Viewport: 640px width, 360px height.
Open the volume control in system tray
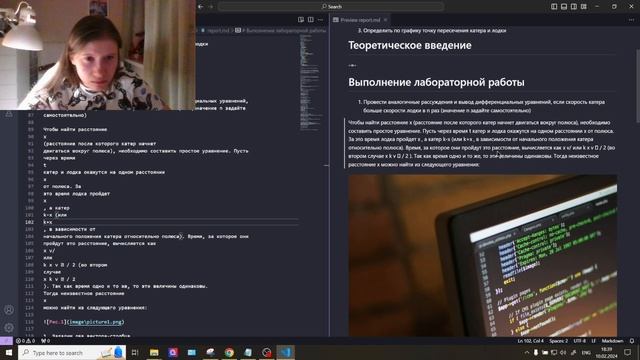click(x=563, y=353)
